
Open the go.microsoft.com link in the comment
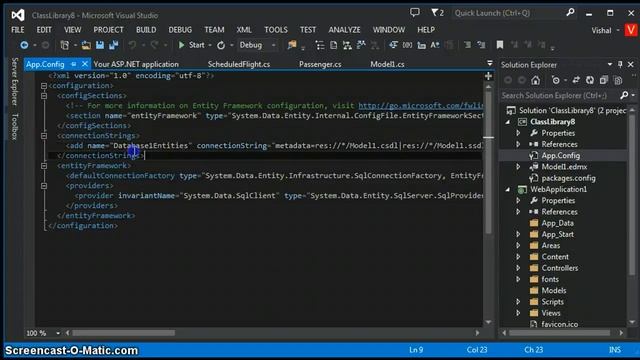click(x=420, y=106)
